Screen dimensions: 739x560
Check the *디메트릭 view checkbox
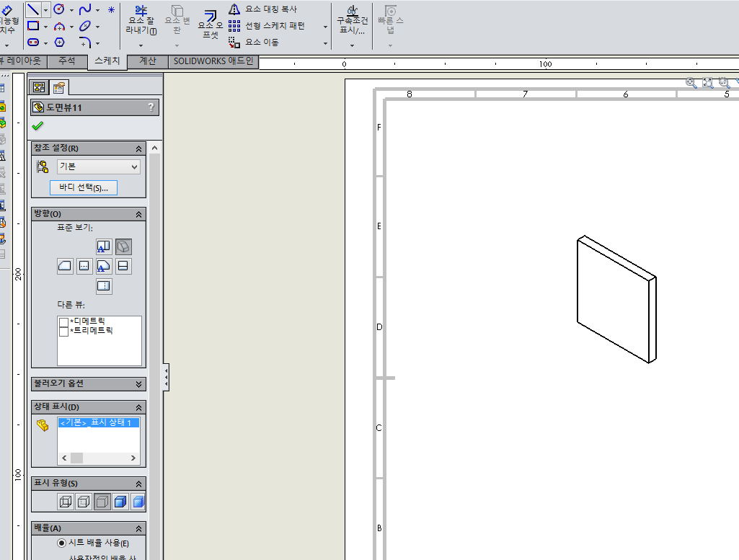[x=63, y=322]
